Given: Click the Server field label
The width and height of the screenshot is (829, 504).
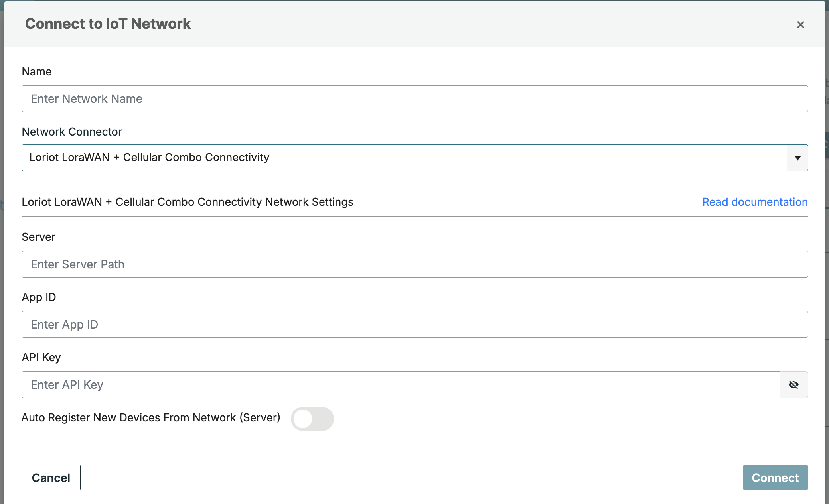Looking at the screenshot, I should click(x=38, y=237).
